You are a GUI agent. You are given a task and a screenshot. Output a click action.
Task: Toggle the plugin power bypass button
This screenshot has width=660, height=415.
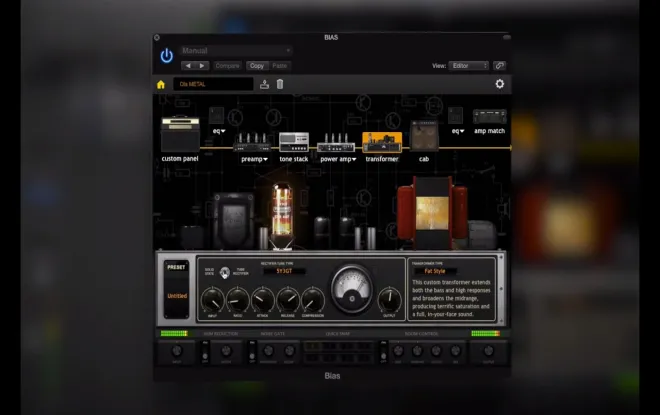[x=167, y=56]
